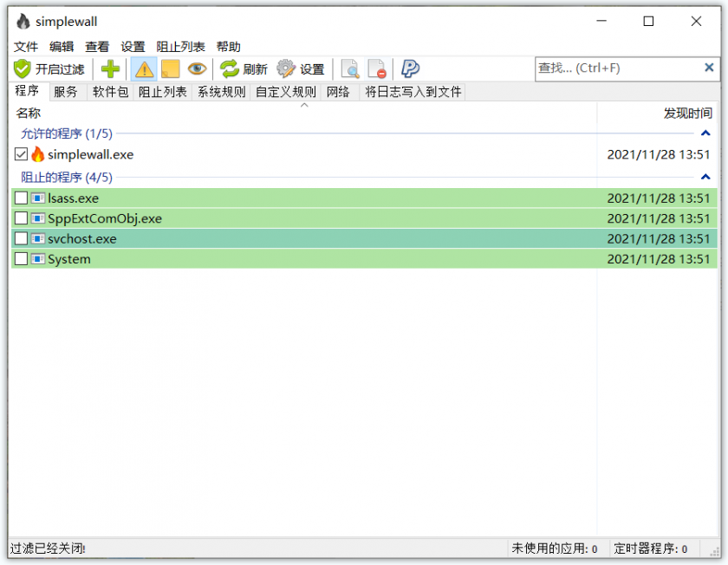Click the green shield enable-filtering icon

click(x=22, y=69)
